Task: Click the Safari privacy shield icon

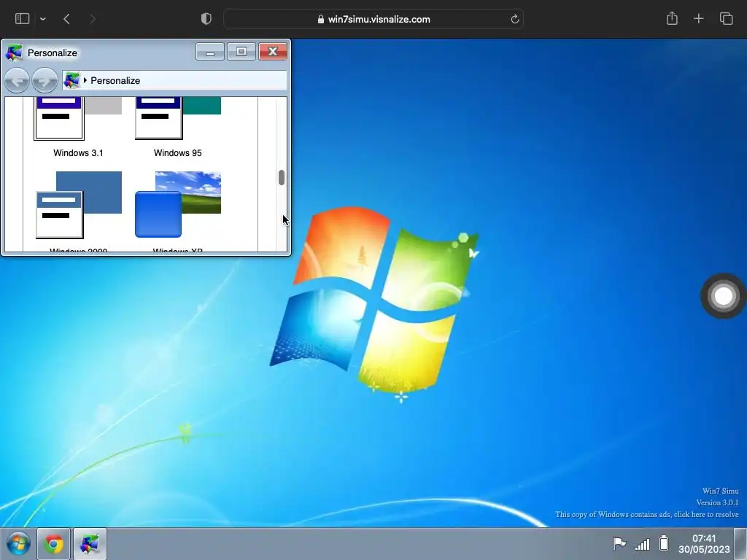Action: click(x=206, y=19)
